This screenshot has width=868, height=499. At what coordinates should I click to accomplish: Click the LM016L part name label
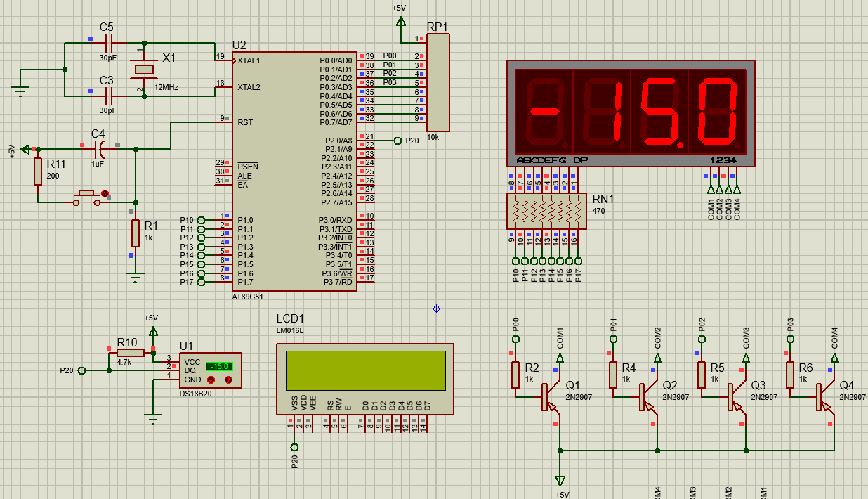click(290, 330)
